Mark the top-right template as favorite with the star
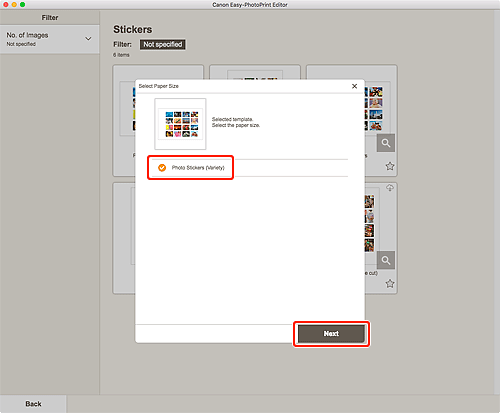The height and width of the screenshot is (413, 500). pyautogui.click(x=390, y=166)
